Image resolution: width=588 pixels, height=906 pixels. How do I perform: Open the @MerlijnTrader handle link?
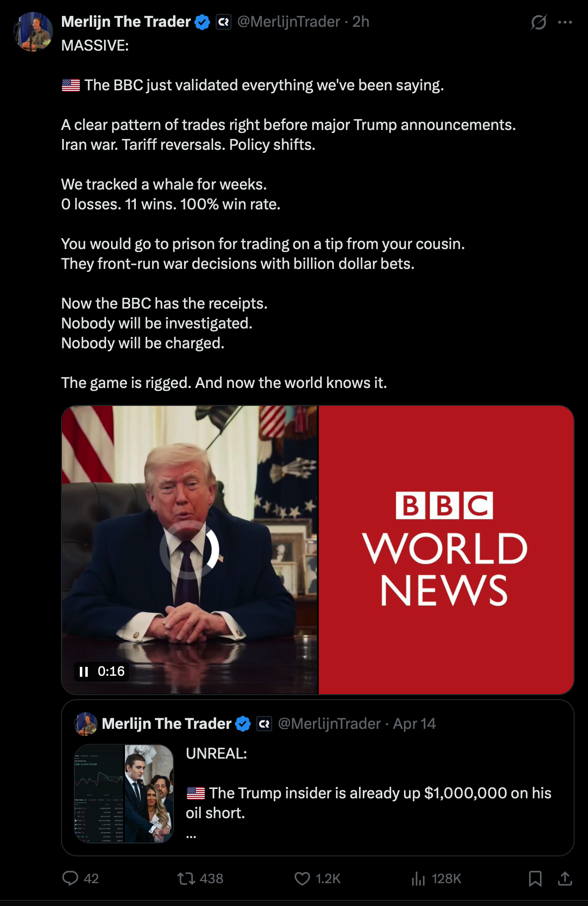tap(289, 22)
